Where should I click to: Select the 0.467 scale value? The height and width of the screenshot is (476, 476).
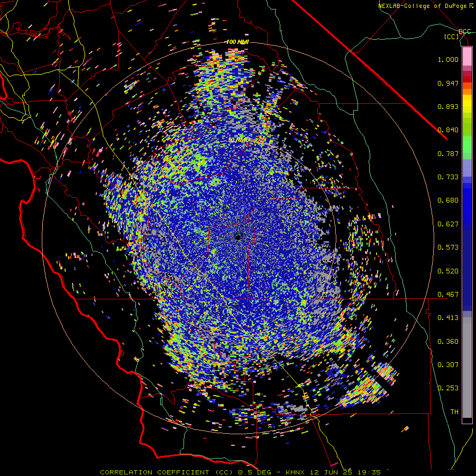click(448, 295)
